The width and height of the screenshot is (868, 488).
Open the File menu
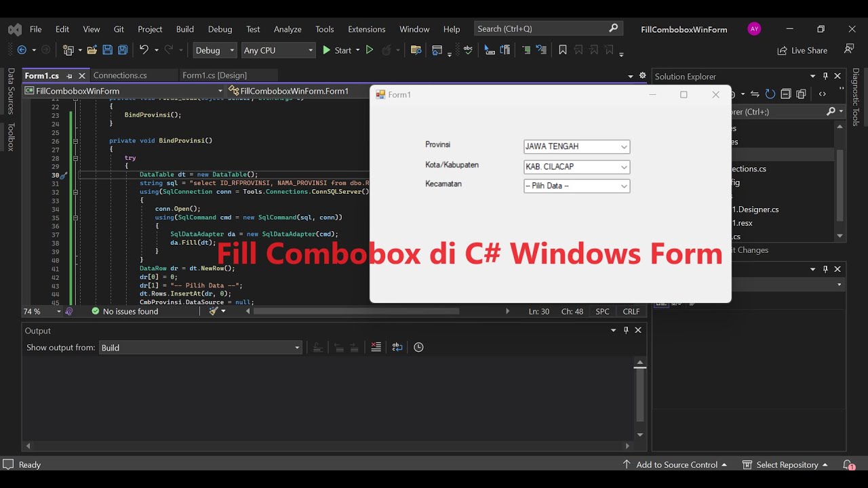[35, 29]
